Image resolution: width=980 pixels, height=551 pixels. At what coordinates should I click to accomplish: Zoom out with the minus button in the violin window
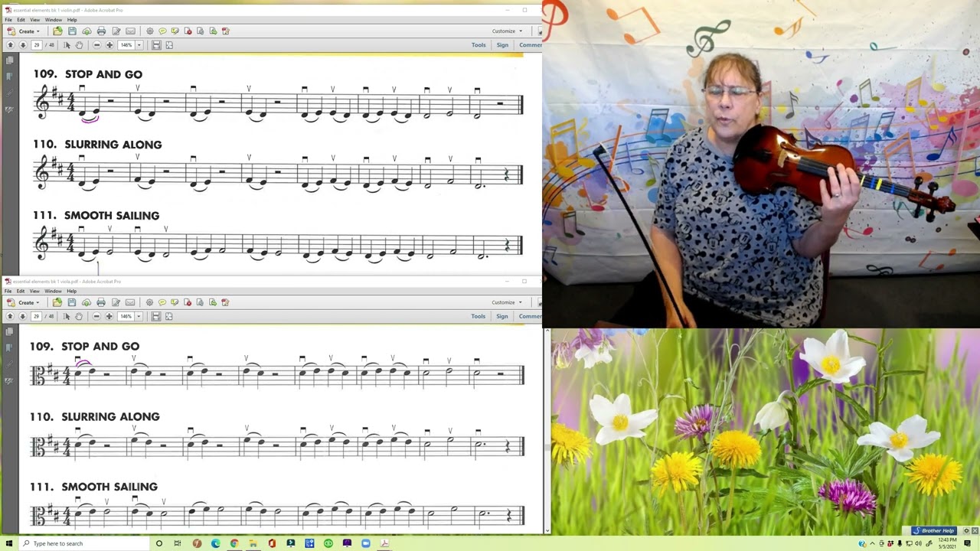tap(96, 45)
